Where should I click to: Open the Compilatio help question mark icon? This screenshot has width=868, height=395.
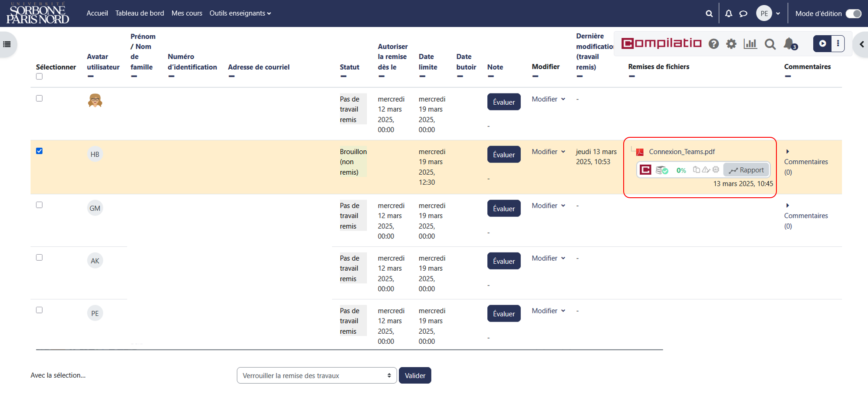(713, 44)
